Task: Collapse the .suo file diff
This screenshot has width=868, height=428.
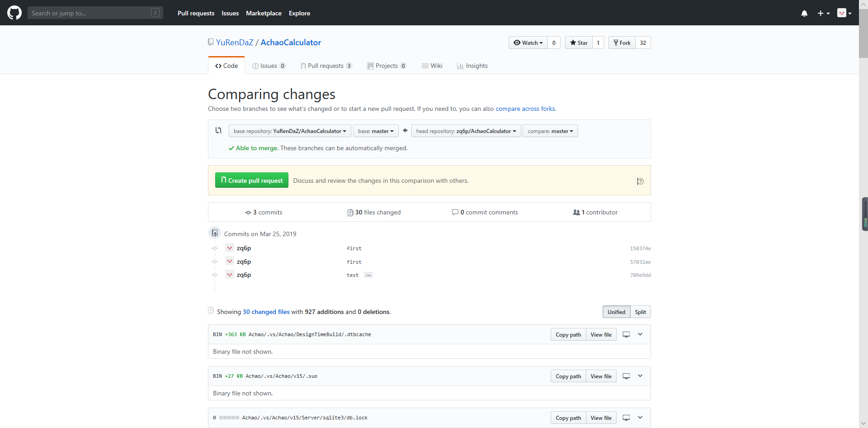Action: (x=640, y=376)
